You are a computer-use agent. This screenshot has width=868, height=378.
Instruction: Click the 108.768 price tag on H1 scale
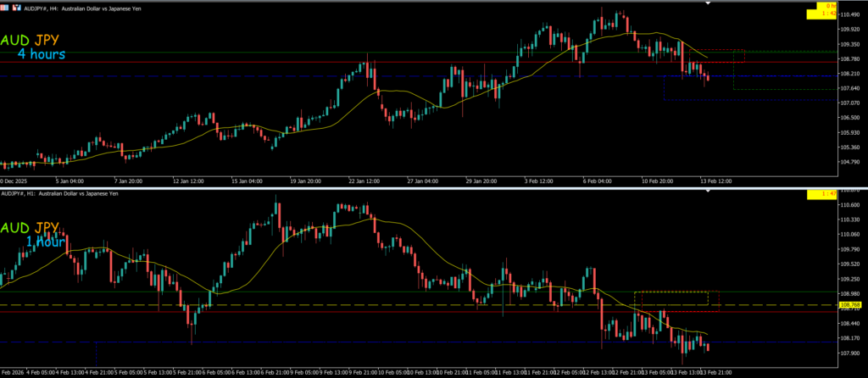[849, 304]
